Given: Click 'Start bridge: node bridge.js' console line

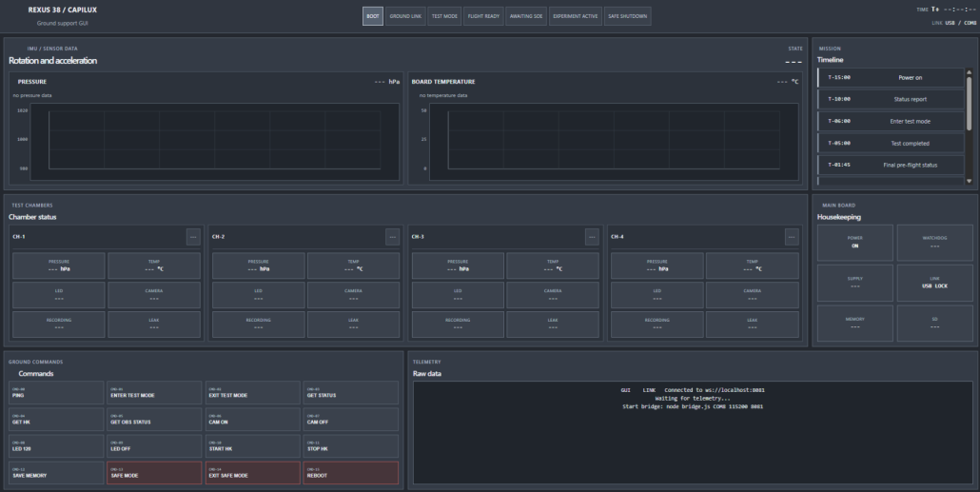Looking at the screenshot, I should tap(693, 406).
